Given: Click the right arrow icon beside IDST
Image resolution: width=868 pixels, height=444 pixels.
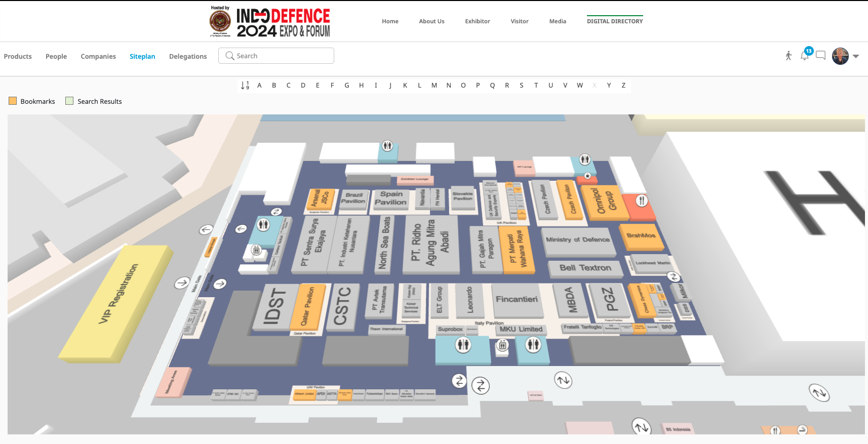Looking at the screenshot, I should click(220, 284).
